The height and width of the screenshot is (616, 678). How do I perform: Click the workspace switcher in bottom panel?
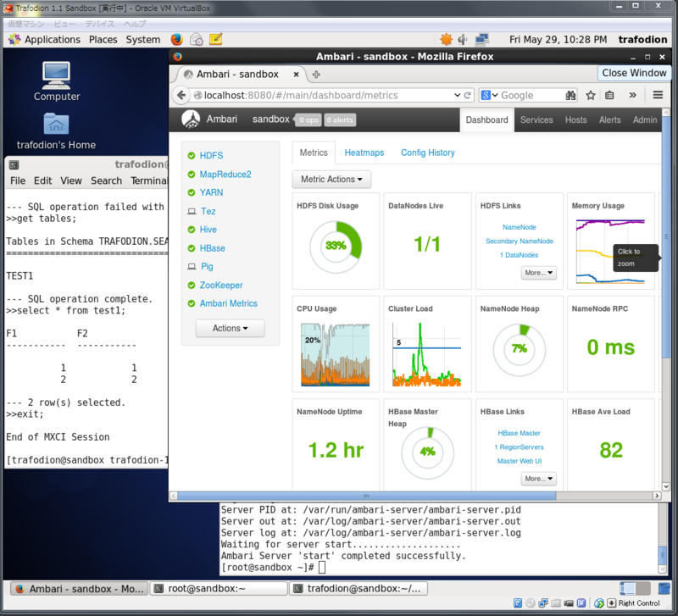click(x=635, y=589)
